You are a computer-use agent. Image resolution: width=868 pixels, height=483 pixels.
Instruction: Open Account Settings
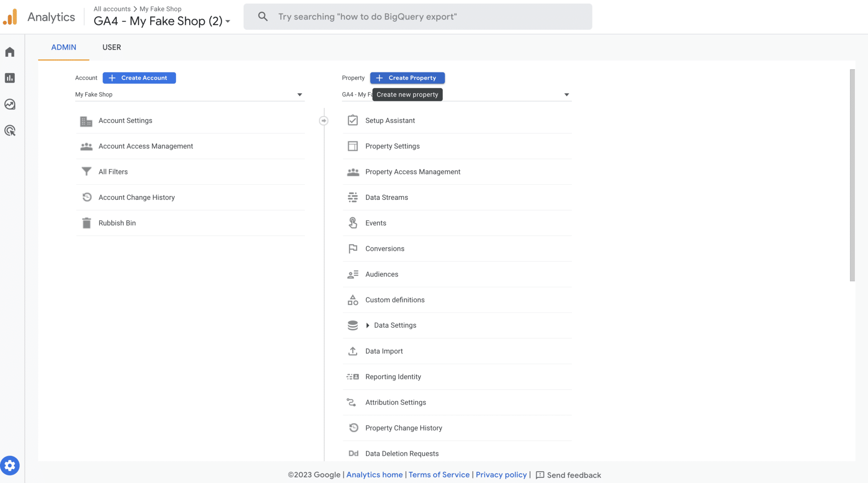[x=190, y=121]
